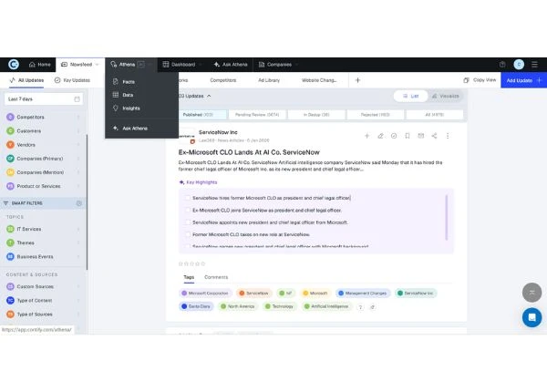Viewport: 547px width, 392px height.
Task: Click the email icon on ServiceNow article
Action: [420, 136]
